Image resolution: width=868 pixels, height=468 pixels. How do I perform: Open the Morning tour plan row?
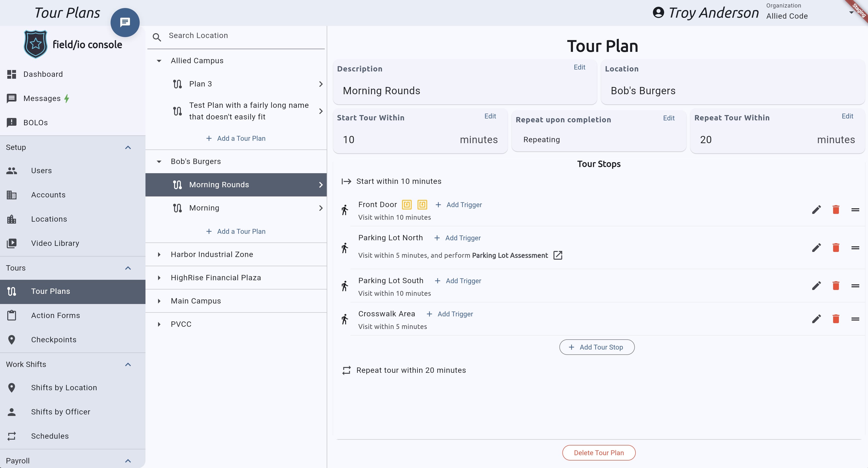click(236, 208)
